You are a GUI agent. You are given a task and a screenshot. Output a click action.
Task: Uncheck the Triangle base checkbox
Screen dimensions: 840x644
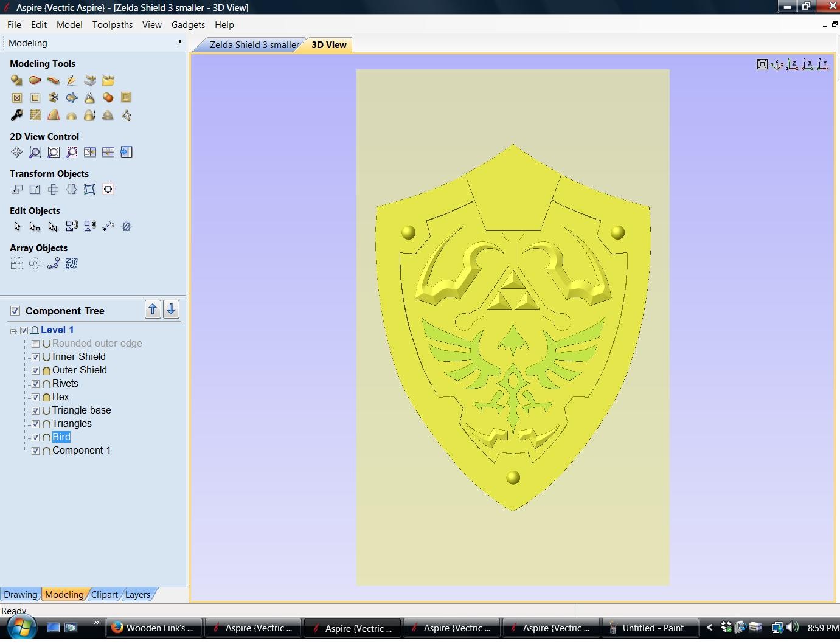[36, 410]
